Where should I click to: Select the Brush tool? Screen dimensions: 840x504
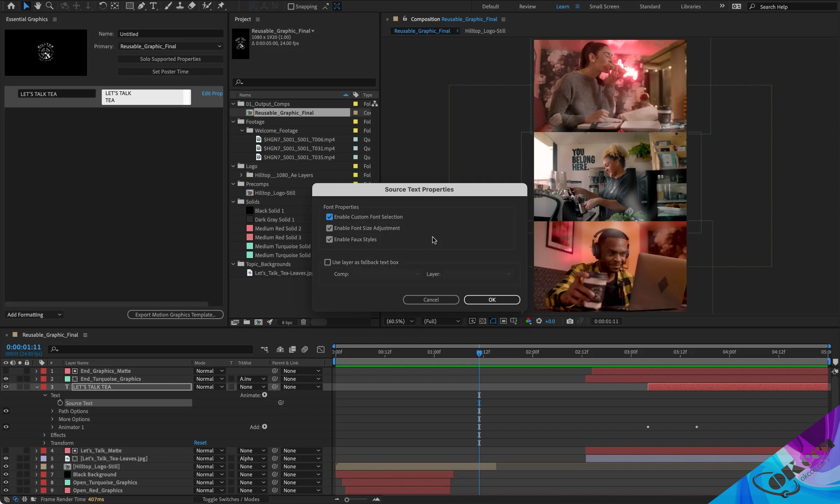(x=168, y=6)
